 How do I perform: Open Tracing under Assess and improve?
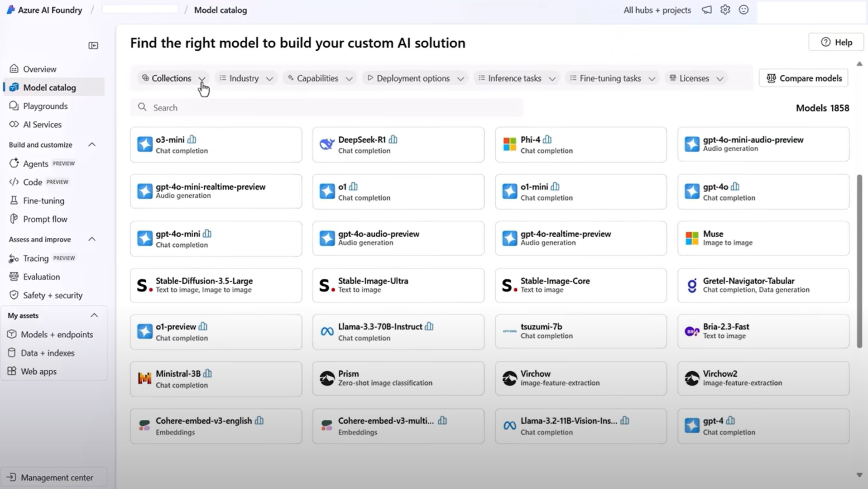(35, 258)
